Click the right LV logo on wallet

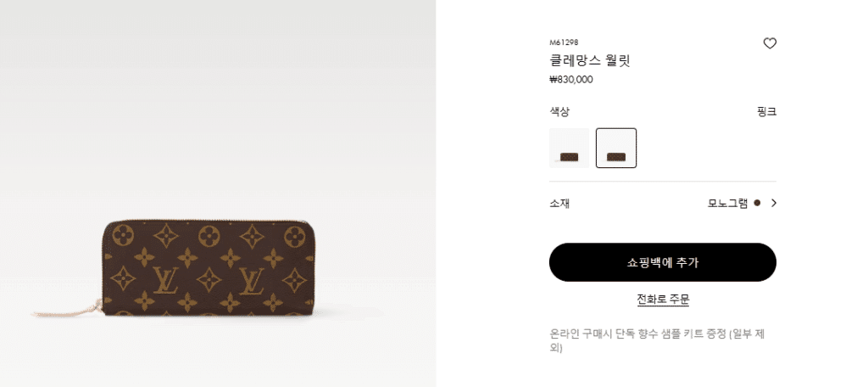(251, 281)
